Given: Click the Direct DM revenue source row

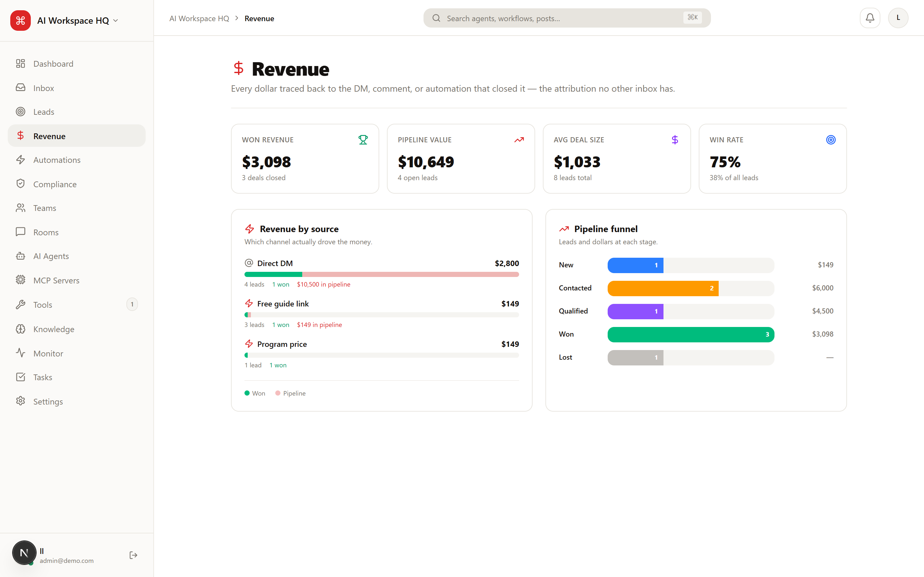Looking at the screenshot, I should click(381, 274).
